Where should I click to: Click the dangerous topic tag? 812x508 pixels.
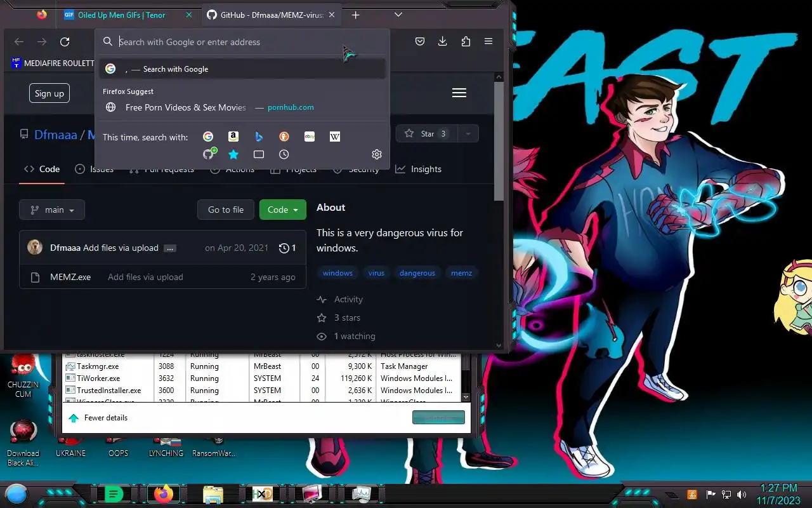[x=417, y=273]
